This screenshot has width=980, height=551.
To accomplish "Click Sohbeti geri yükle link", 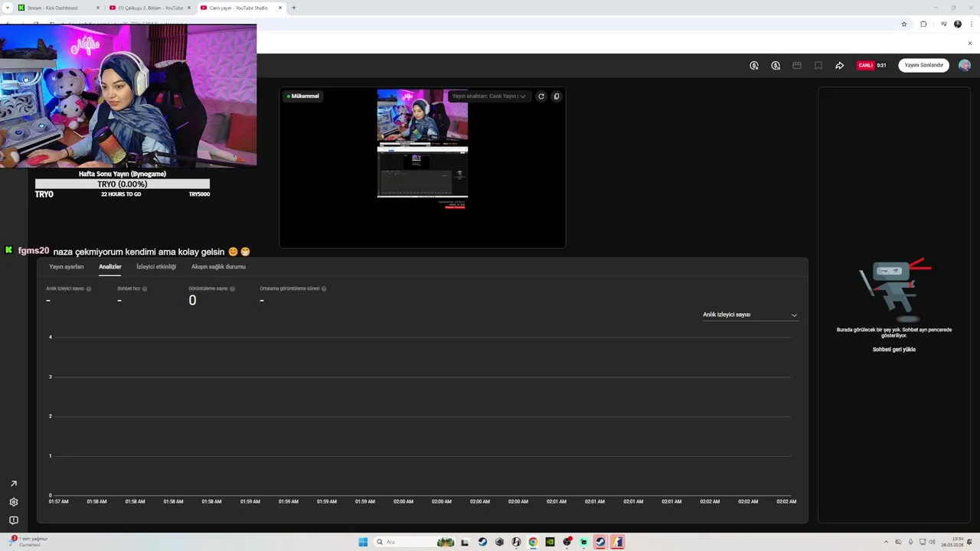I will tap(894, 350).
